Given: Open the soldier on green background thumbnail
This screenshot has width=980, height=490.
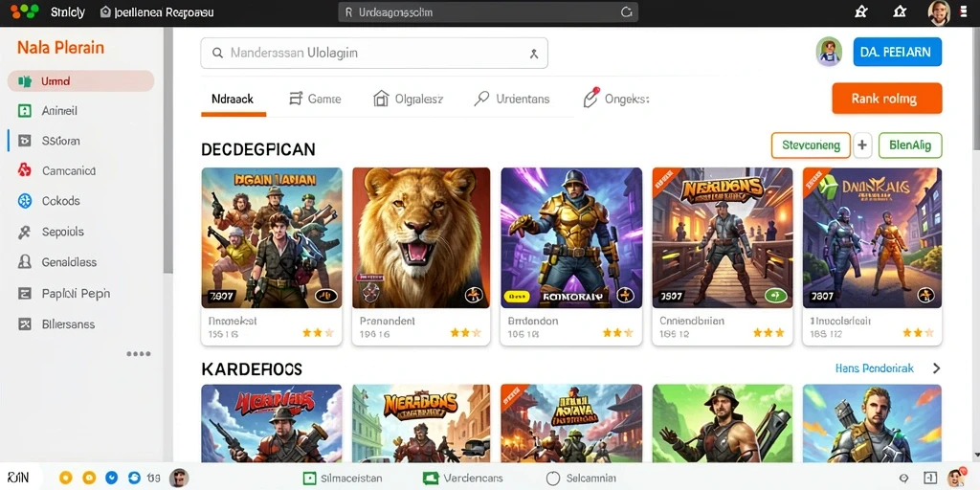Looking at the screenshot, I should pos(723,423).
